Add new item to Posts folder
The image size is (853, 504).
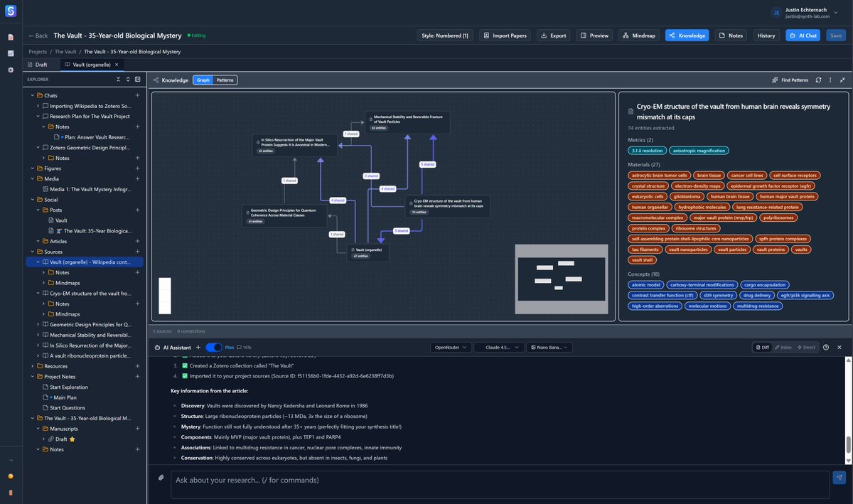(138, 210)
